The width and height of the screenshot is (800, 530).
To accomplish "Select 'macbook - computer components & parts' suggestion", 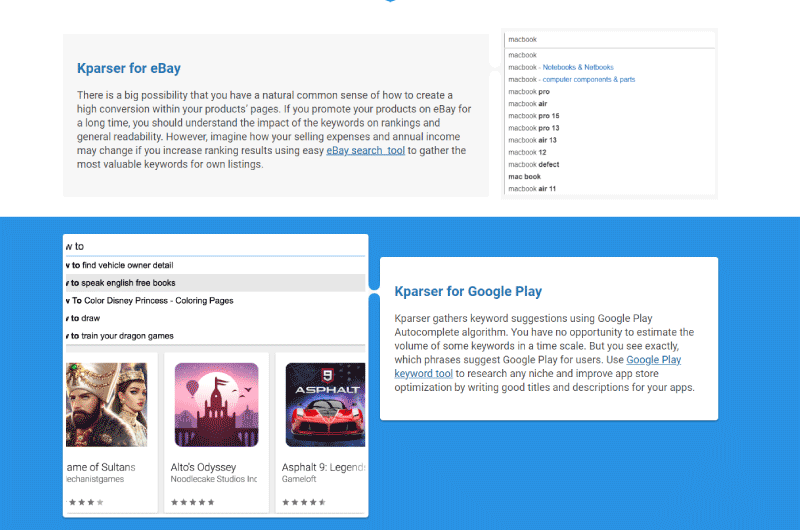I will tap(571, 80).
